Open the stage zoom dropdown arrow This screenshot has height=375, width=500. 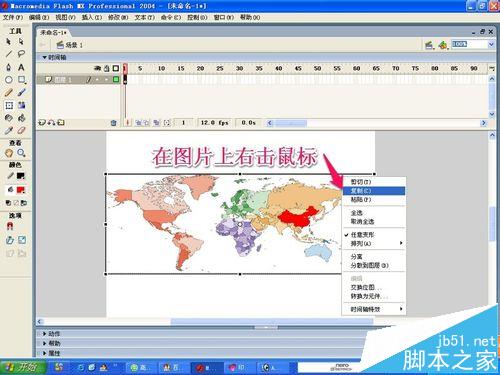point(491,44)
